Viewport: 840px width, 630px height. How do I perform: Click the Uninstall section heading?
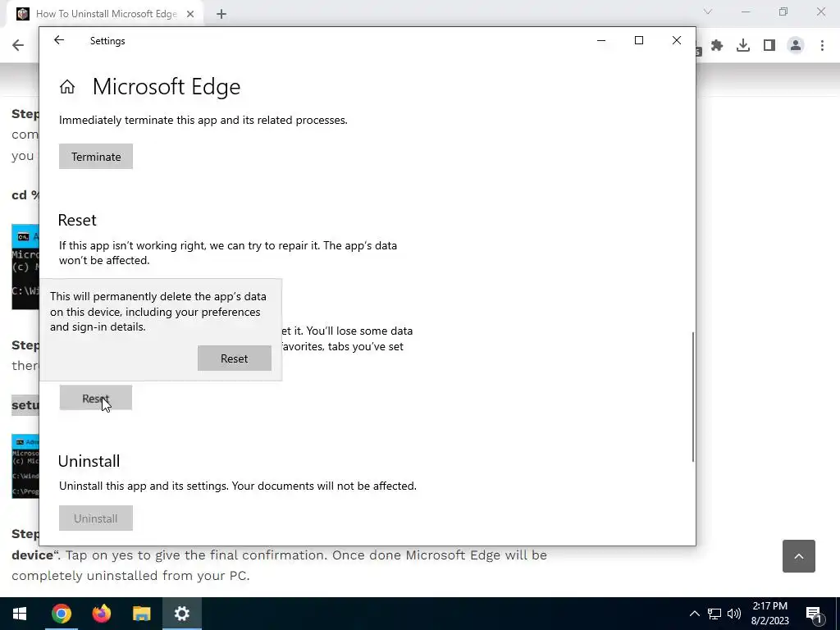click(x=89, y=461)
